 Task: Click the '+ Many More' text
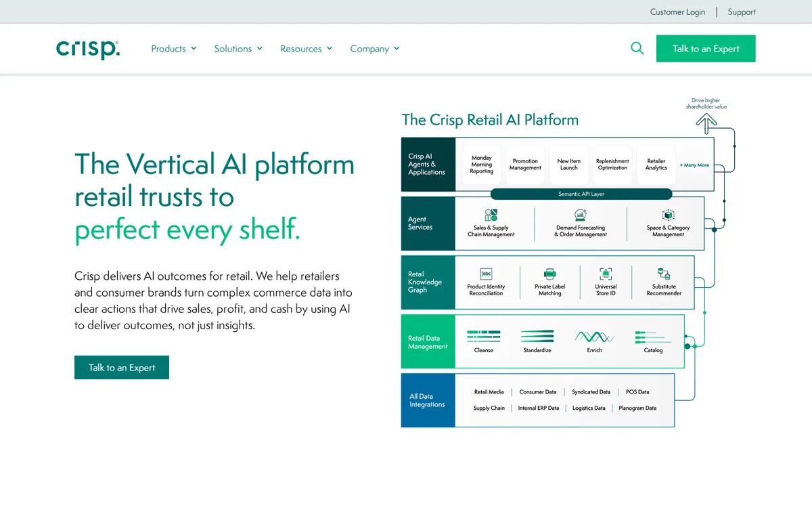point(694,165)
